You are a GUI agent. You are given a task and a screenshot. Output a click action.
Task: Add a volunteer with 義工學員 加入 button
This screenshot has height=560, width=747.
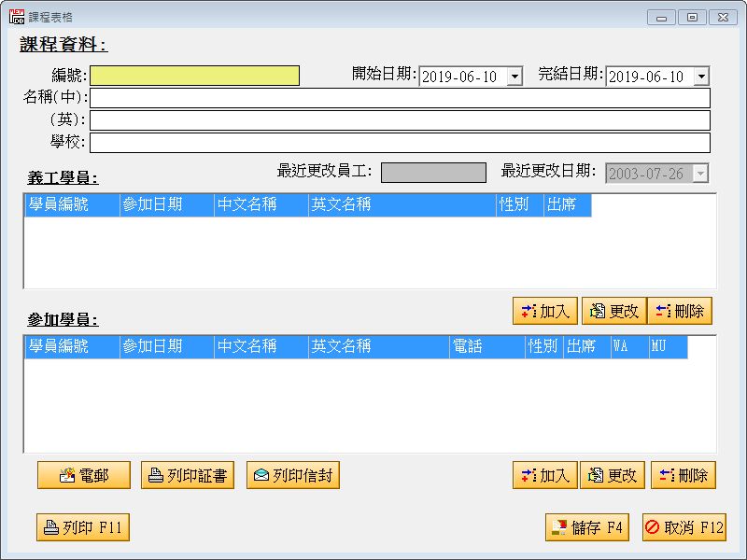(x=545, y=311)
